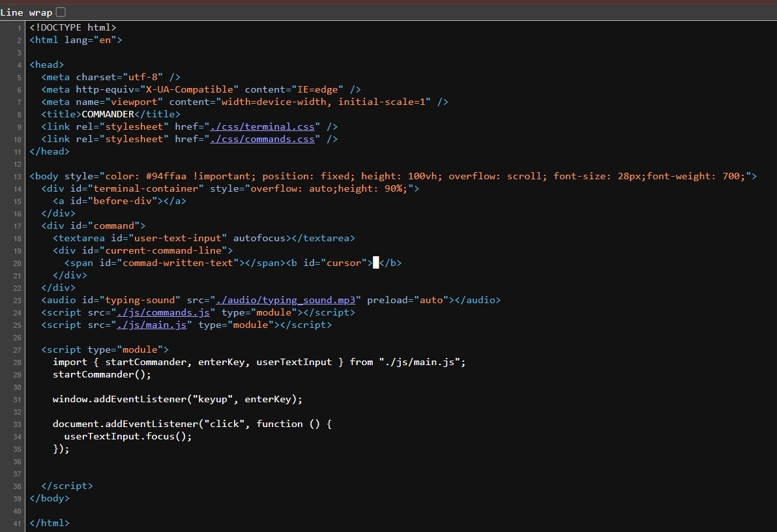Image resolution: width=777 pixels, height=532 pixels.
Task: Click the current-command-line div tag
Action: point(143,250)
